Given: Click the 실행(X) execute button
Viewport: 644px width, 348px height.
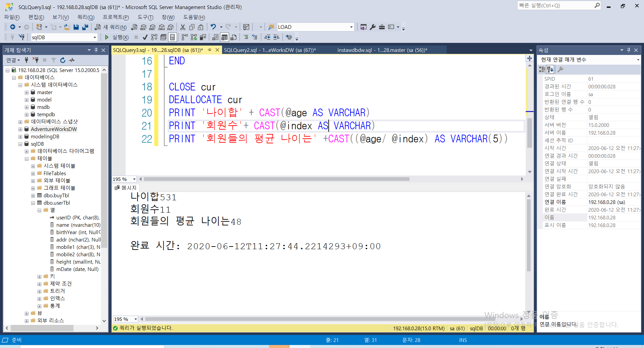Looking at the screenshot, I should click(116, 37).
